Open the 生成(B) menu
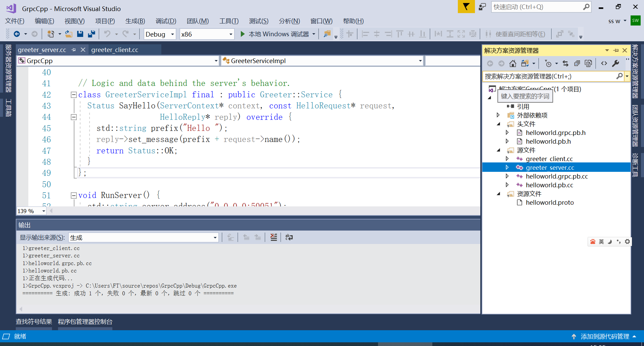Screen dimensions: 644x346 pyautogui.click(x=135, y=21)
